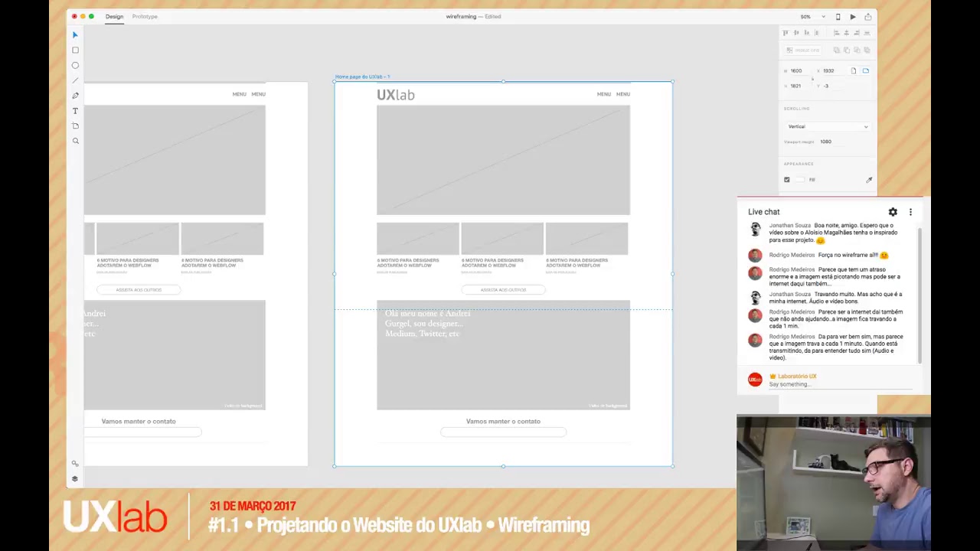Image resolution: width=980 pixels, height=551 pixels.
Task: Select the Artboard tool
Action: tap(75, 126)
